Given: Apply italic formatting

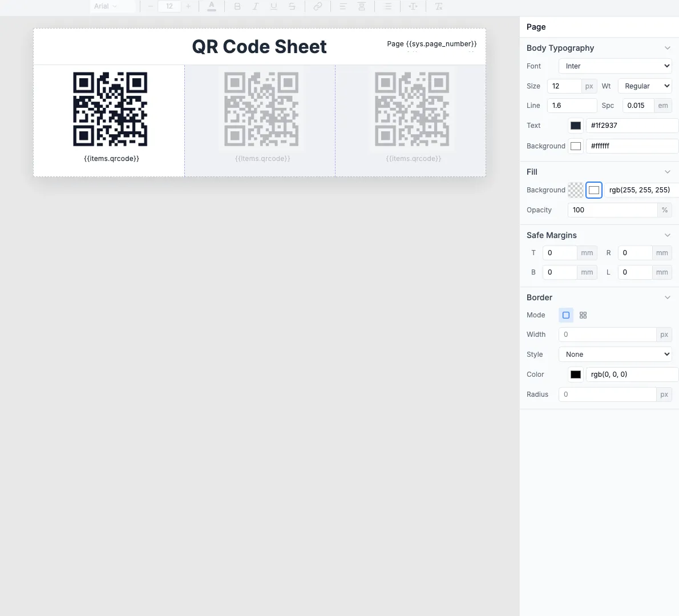Looking at the screenshot, I should [256, 6].
